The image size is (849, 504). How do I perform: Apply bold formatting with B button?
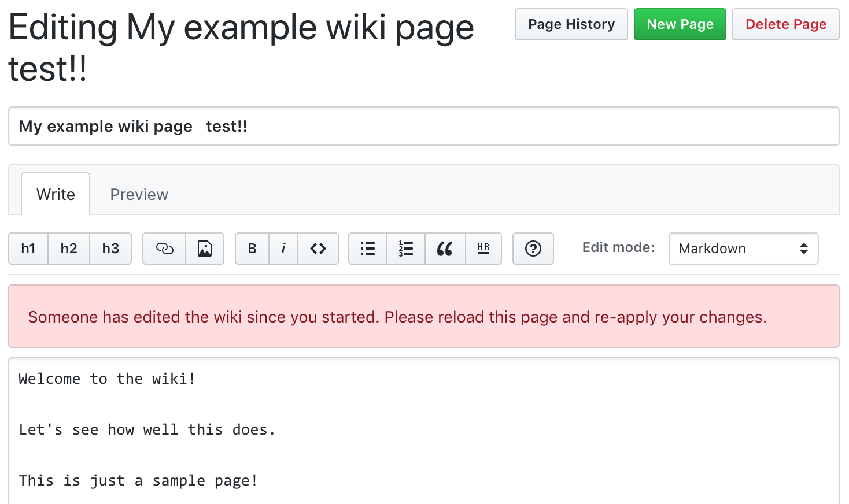[252, 249]
